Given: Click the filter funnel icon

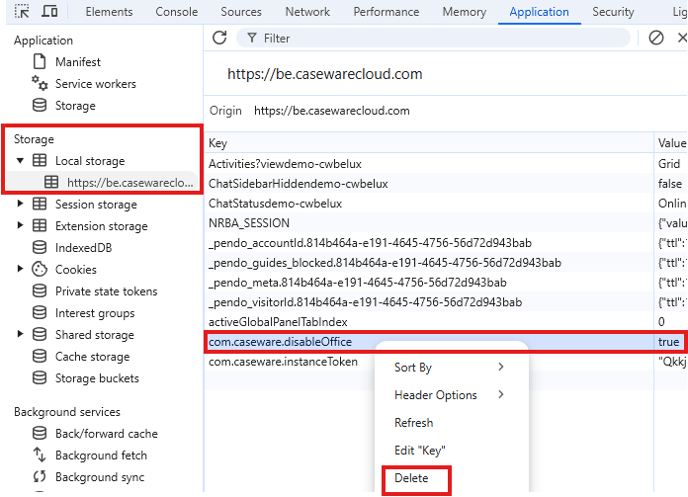Looking at the screenshot, I should coord(252,38).
